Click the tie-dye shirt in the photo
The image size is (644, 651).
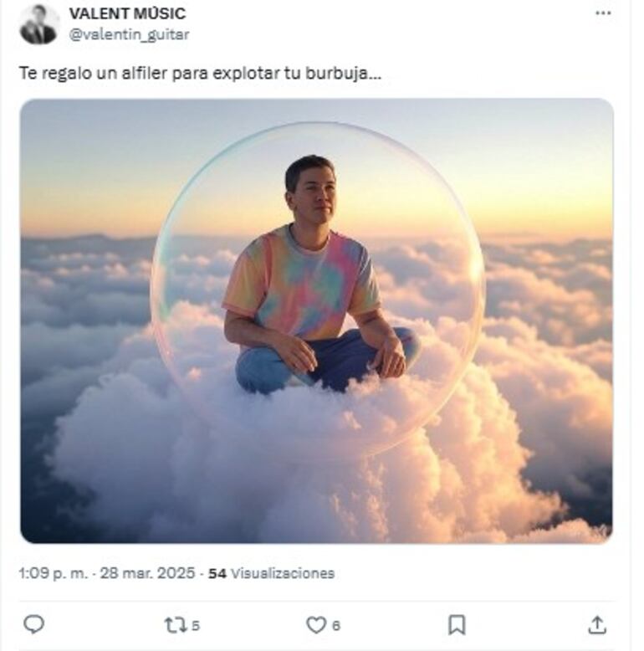click(301, 280)
